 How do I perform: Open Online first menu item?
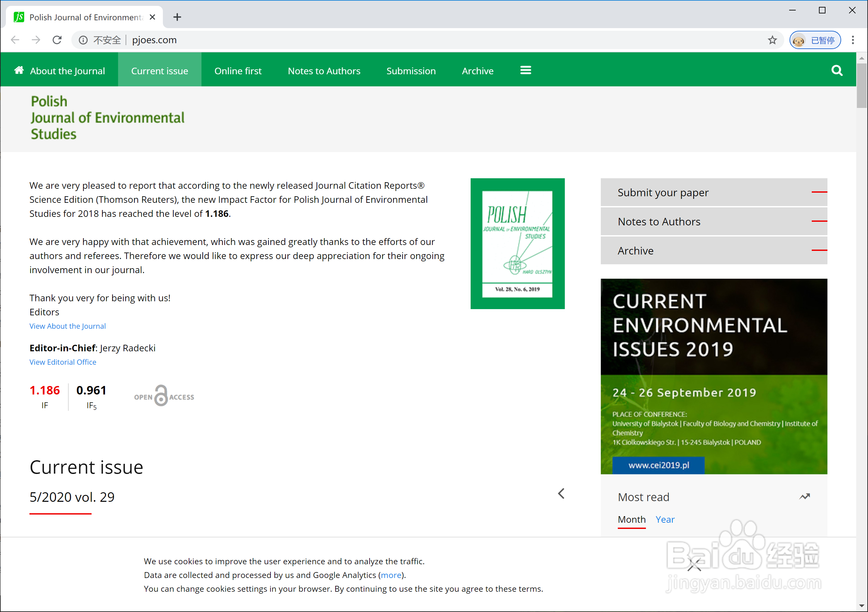[238, 71]
